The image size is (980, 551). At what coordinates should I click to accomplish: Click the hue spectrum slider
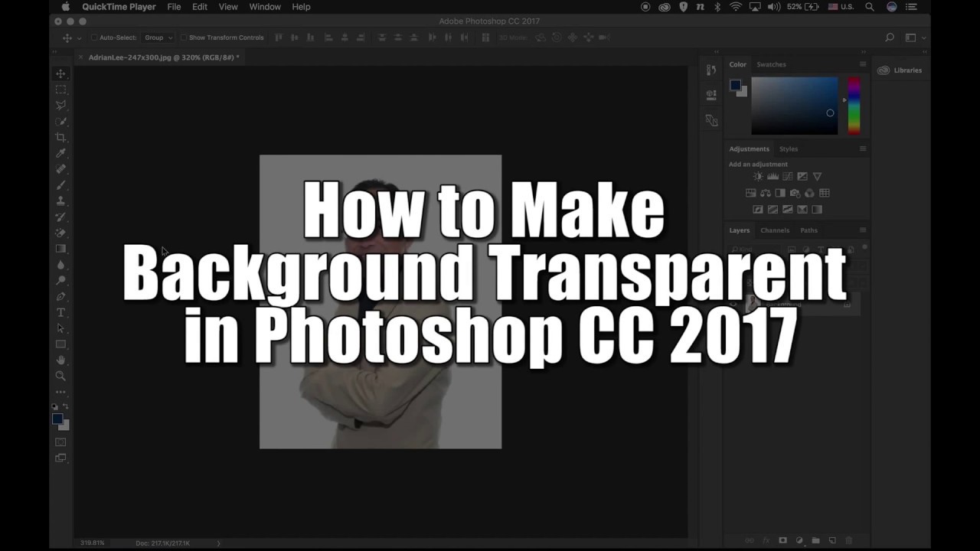(854, 106)
